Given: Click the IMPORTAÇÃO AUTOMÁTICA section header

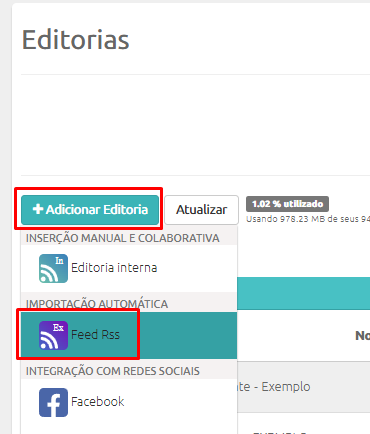Looking at the screenshot, I should tap(97, 304).
